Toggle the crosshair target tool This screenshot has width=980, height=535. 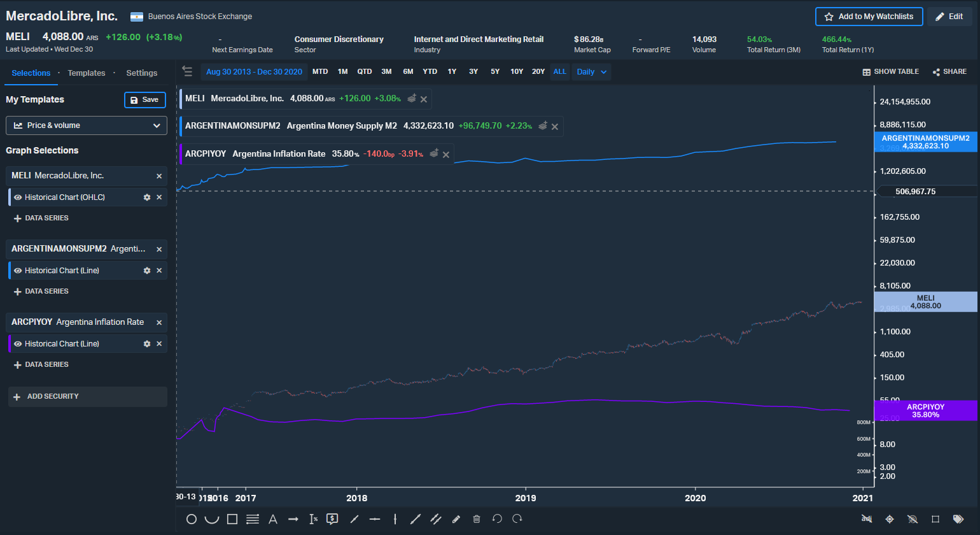pyautogui.click(x=890, y=519)
